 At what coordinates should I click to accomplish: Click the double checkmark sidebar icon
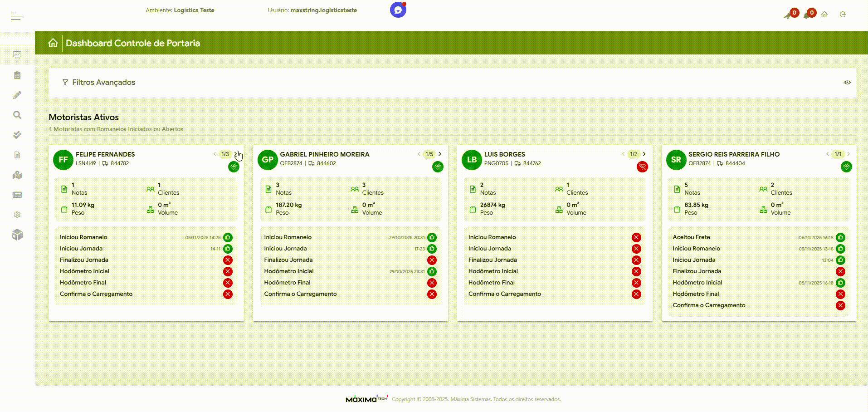coord(17,135)
